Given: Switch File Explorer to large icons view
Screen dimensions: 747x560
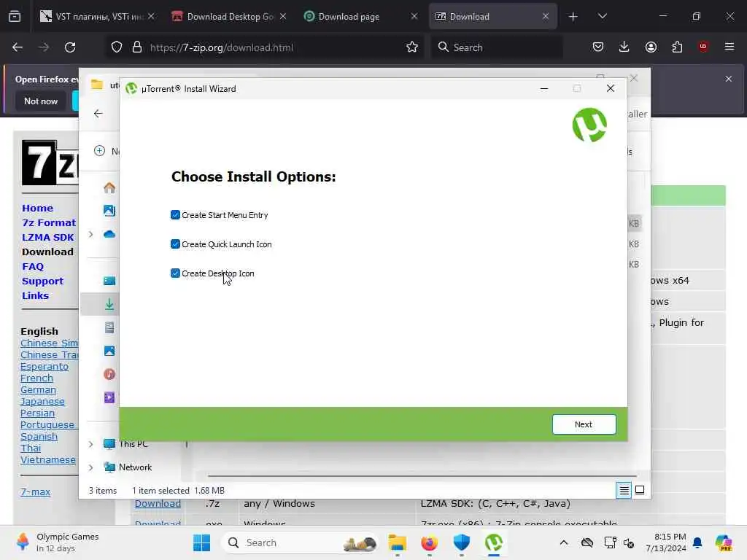Looking at the screenshot, I should (x=640, y=490).
